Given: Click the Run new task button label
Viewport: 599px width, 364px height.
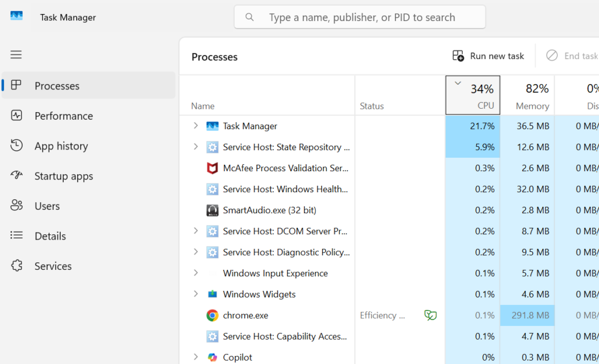Looking at the screenshot, I should (x=497, y=56).
